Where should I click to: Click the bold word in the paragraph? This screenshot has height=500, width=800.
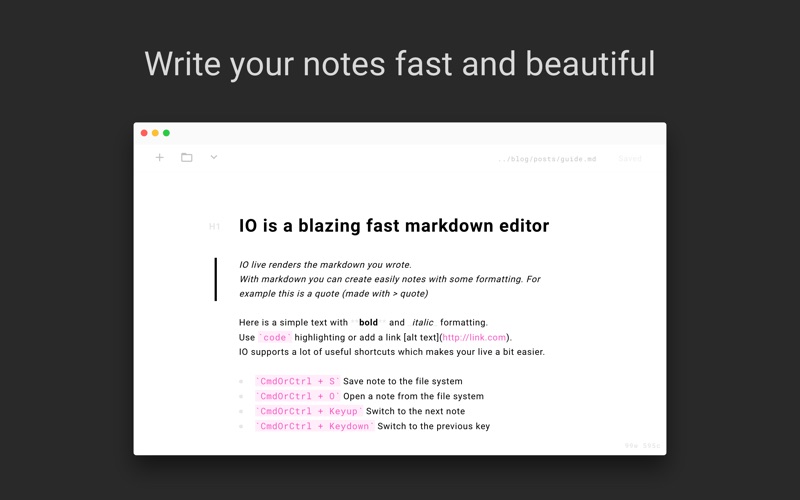click(x=368, y=322)
